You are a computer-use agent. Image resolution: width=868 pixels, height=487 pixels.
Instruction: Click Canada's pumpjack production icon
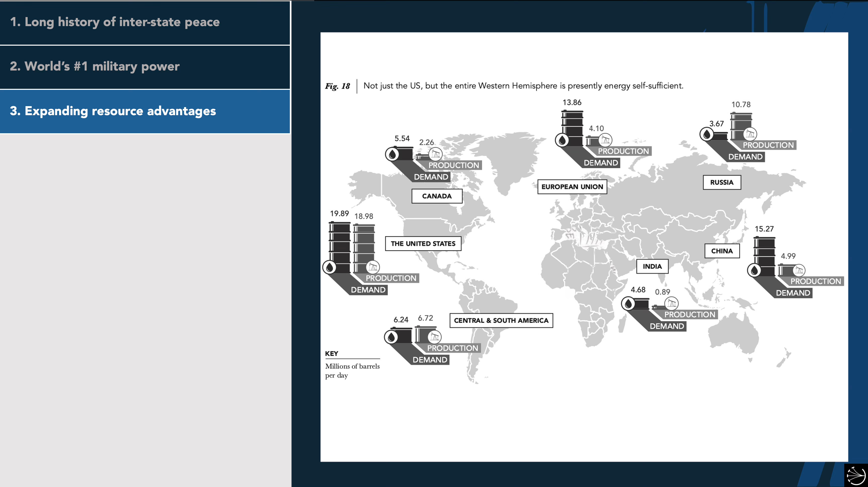(436, 154)
